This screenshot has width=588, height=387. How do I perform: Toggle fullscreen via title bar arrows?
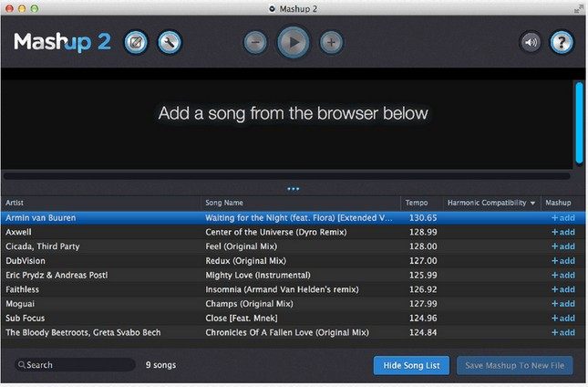tap(579, 9)
